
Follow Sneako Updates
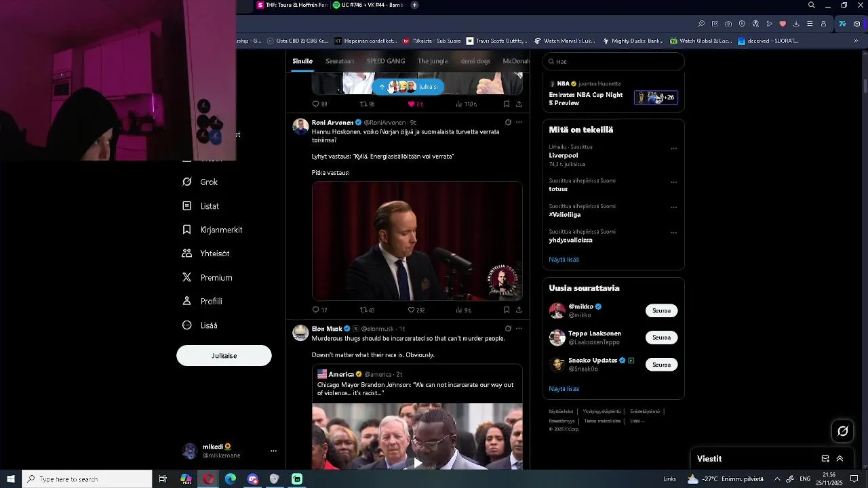pos(661,365)
